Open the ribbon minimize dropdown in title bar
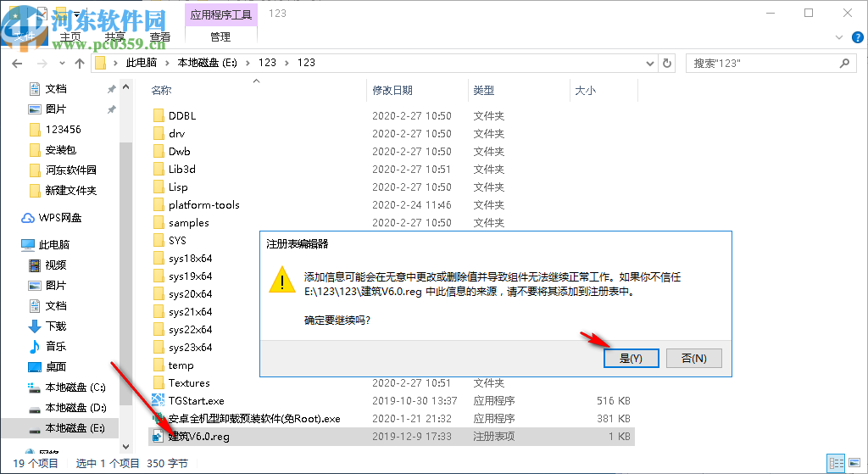 [77, 14]
